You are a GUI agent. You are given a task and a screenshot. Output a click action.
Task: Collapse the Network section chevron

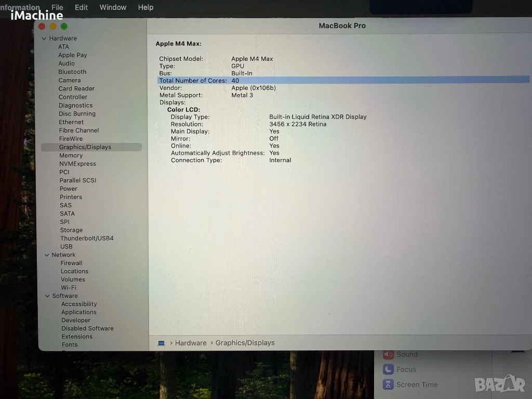point(46,255)
